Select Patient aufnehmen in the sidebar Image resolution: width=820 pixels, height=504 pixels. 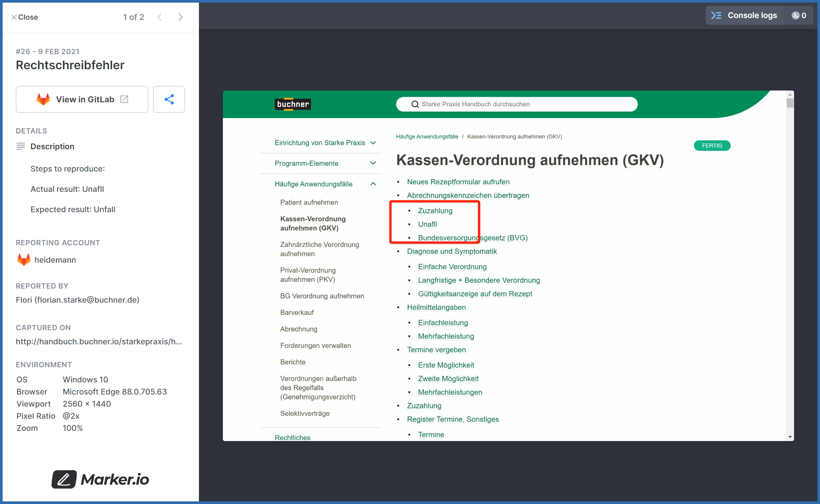309,202
